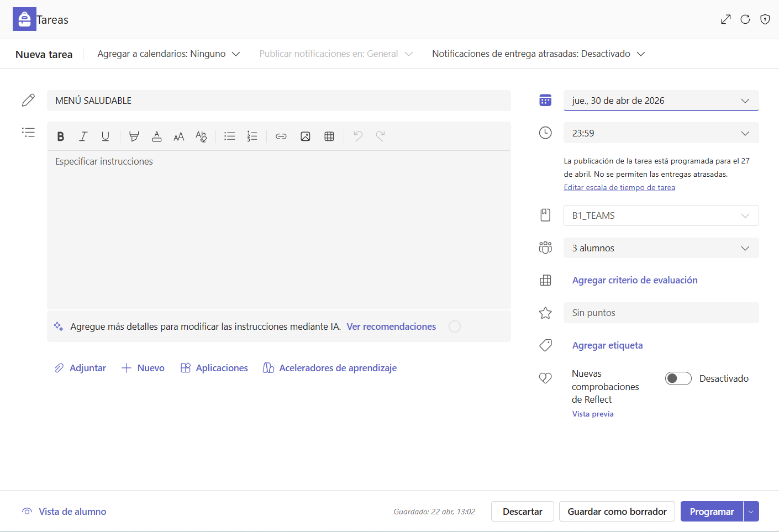Click Agregar criterio de evaluación

coord(635,280)
